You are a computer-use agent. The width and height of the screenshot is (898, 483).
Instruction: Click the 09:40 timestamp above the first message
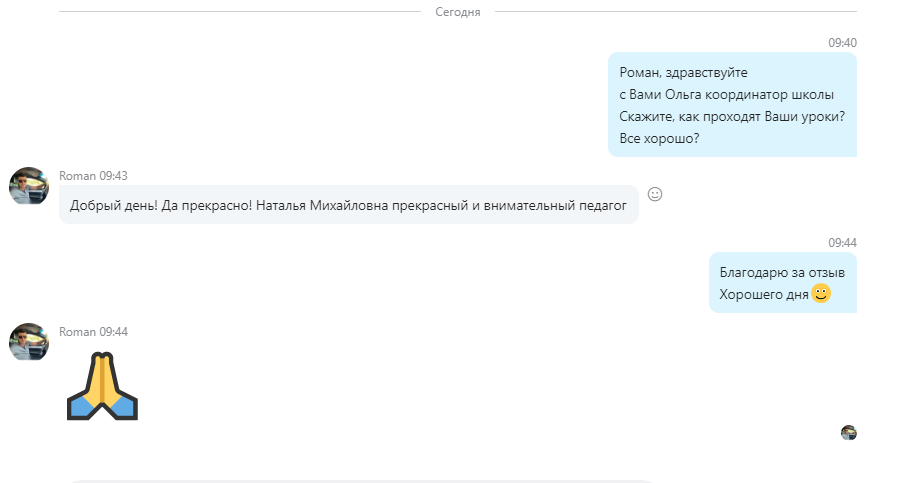(842, 43)
